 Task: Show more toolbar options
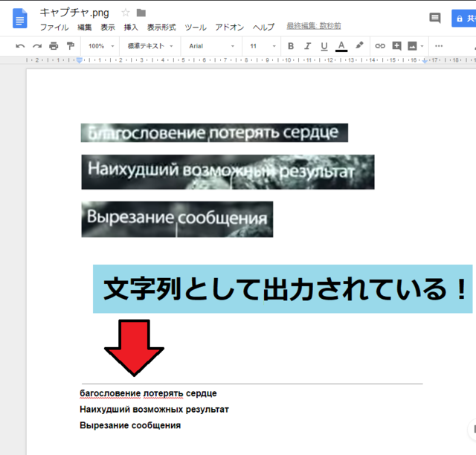tap(439, 46)
